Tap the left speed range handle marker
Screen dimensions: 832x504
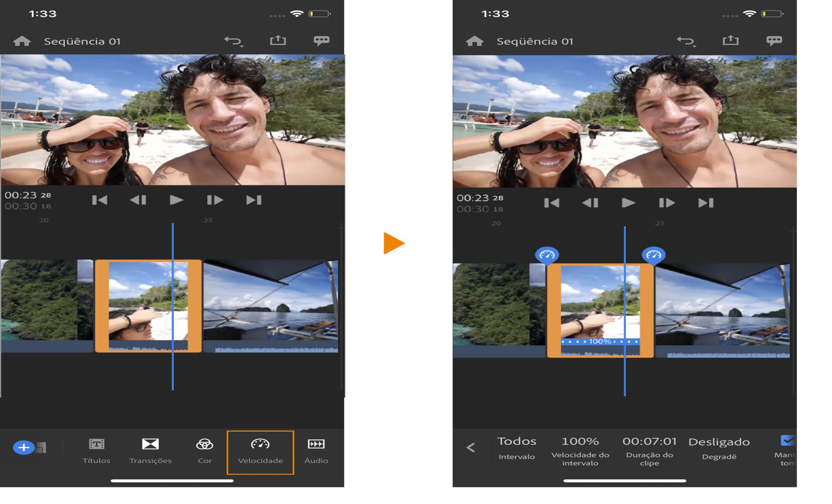click(547, 255)
